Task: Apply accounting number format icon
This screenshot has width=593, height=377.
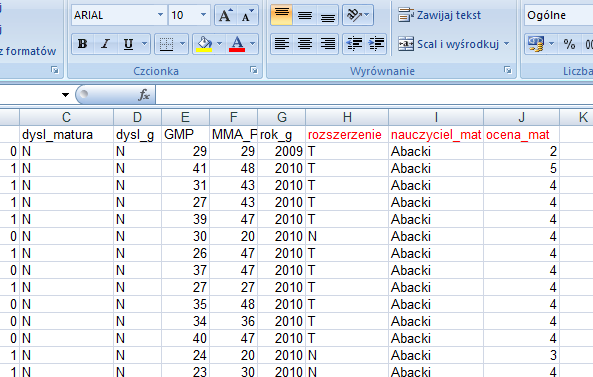Action: tap(536, 44)
